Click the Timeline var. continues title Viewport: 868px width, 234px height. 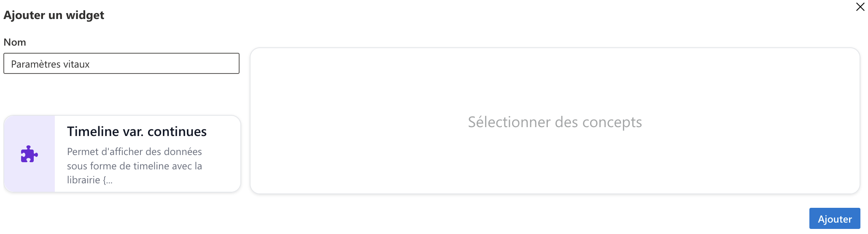click(137, 131)
